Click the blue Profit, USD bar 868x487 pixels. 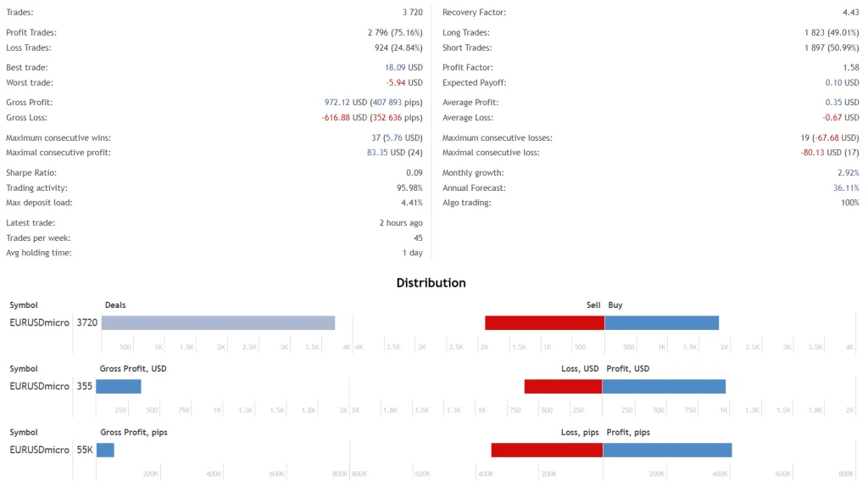664,386
